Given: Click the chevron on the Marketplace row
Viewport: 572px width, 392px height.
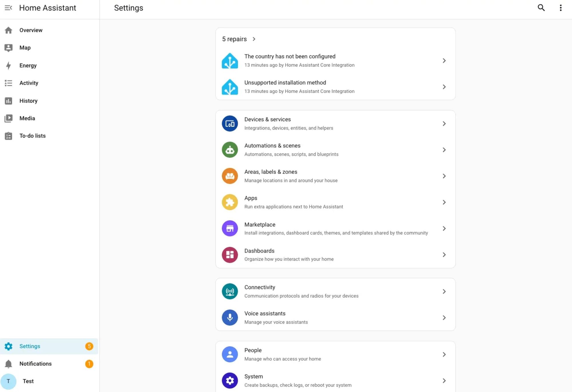Looking at the screenshot, I should pyautogui.click(x=444, y=228).
